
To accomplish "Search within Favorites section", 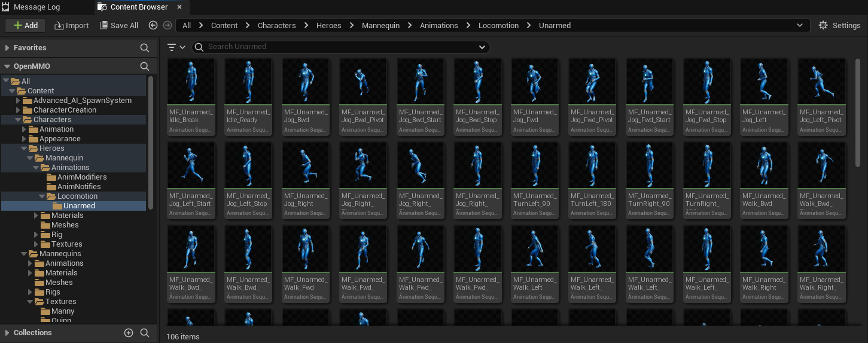I will [144, 48].
